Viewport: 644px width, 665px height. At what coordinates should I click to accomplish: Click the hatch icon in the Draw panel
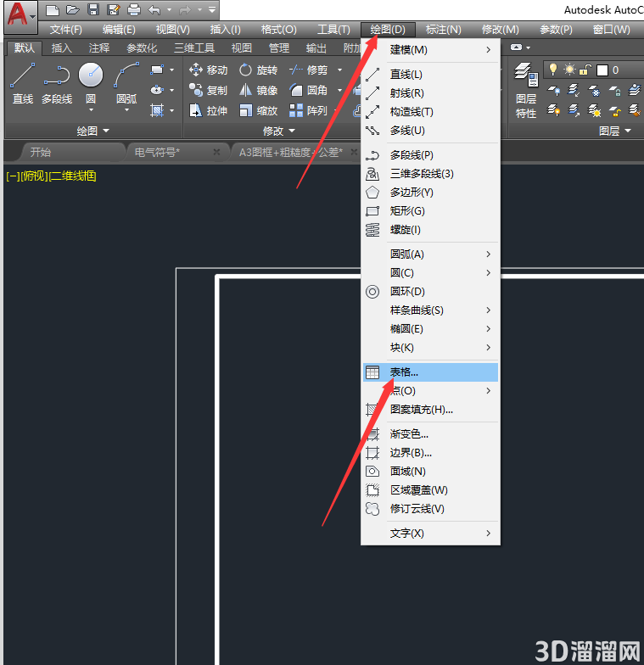point(156,110)
